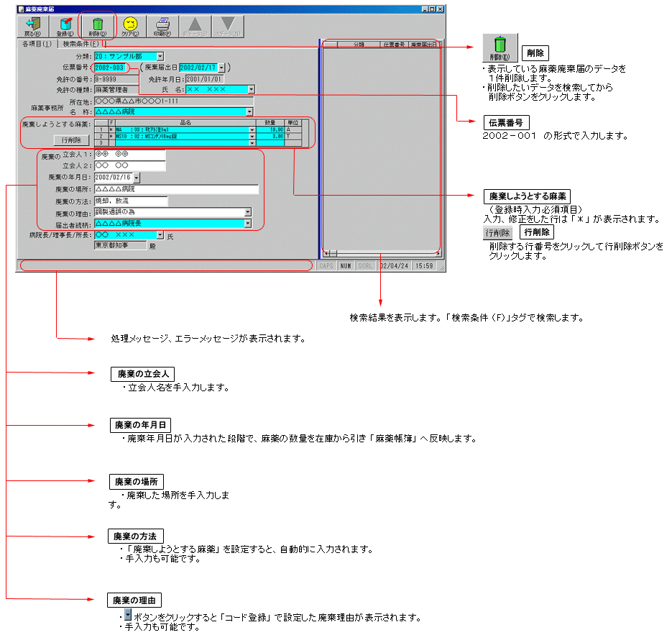This screenshot has height=635, width=672.
Task: Click the 行削除 button in the form
Action: [x=72, y=140]
